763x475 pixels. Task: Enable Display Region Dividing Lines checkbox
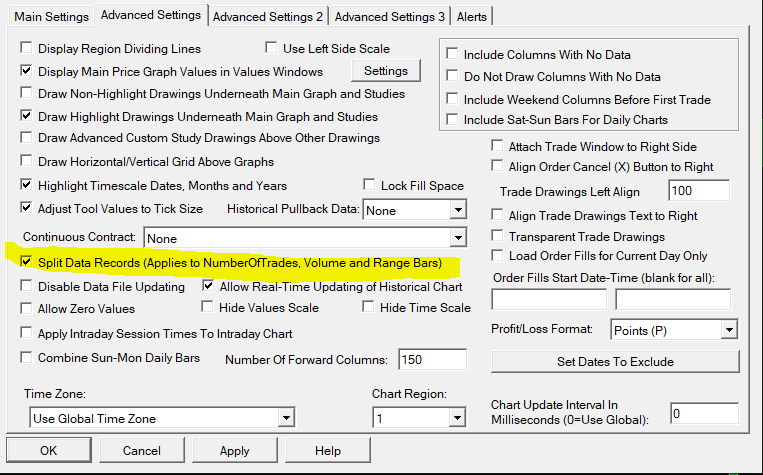[x=27, y=49]
